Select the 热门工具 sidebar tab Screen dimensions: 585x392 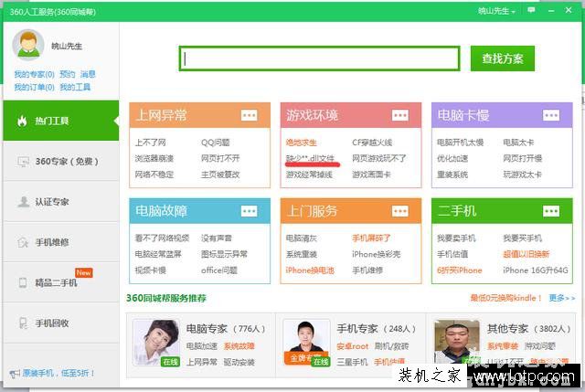point(61,121)
